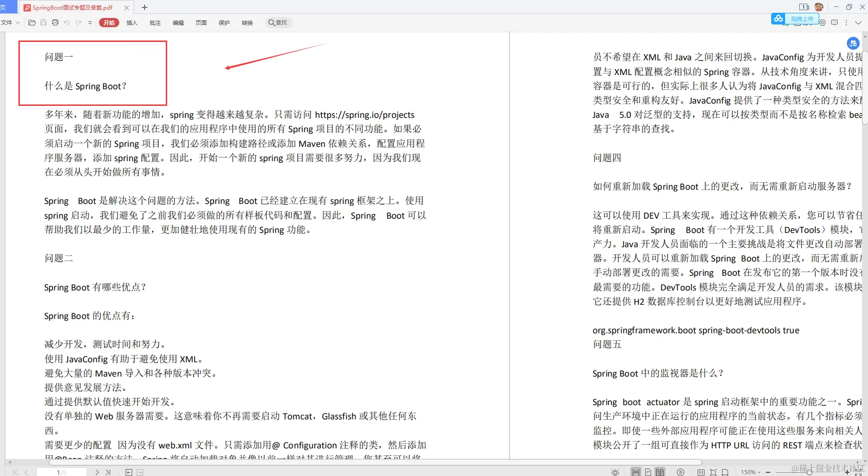Expand the quick access toolbar dropdown
The height and width of the screenshot is (476, 868).
(x=90, y=23)
